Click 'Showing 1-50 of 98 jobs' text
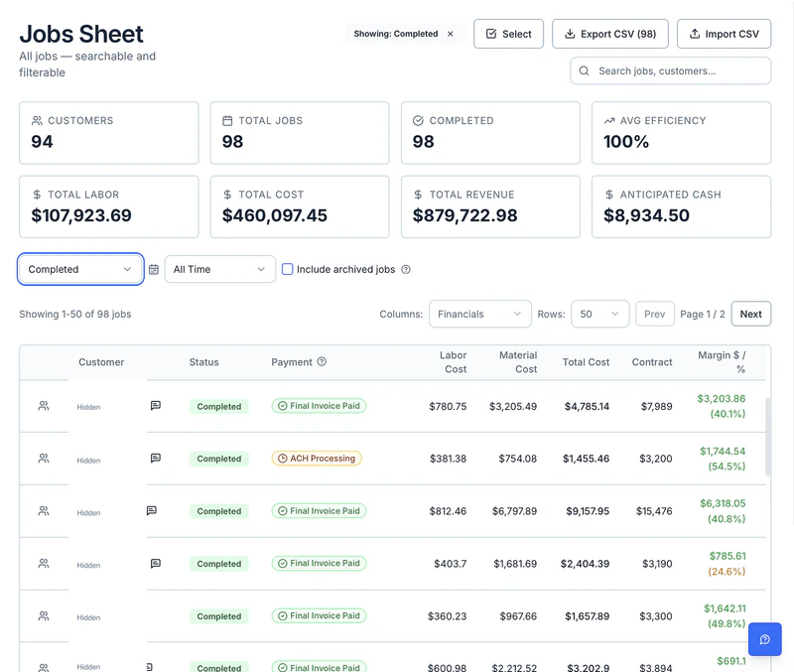Screen dimensions: 794x672 [x=75, y=314]
